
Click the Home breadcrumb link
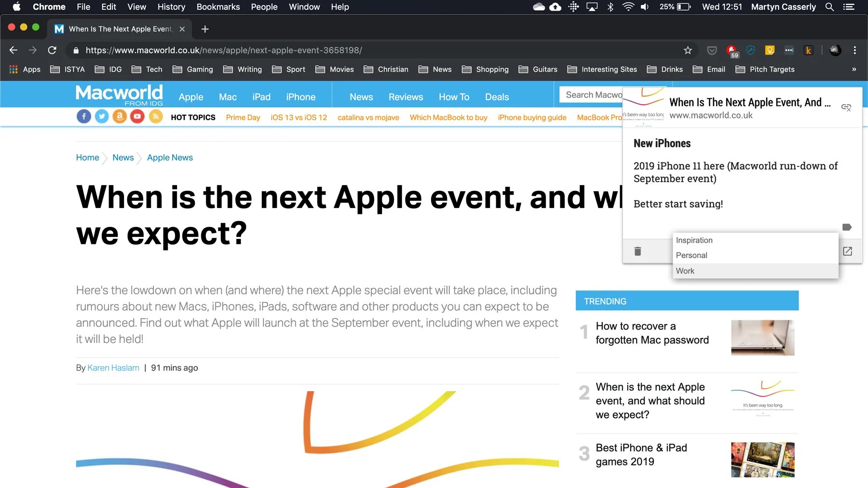coord(87,158)
